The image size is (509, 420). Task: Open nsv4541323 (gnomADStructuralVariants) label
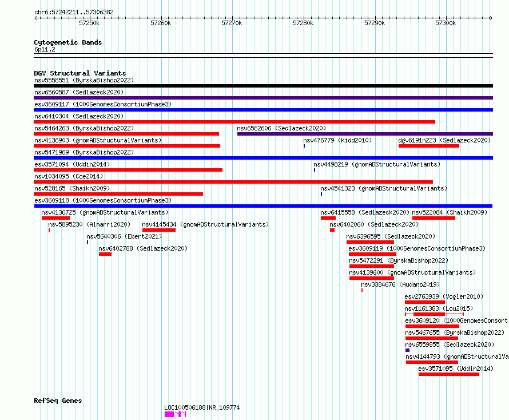(384, 188)
